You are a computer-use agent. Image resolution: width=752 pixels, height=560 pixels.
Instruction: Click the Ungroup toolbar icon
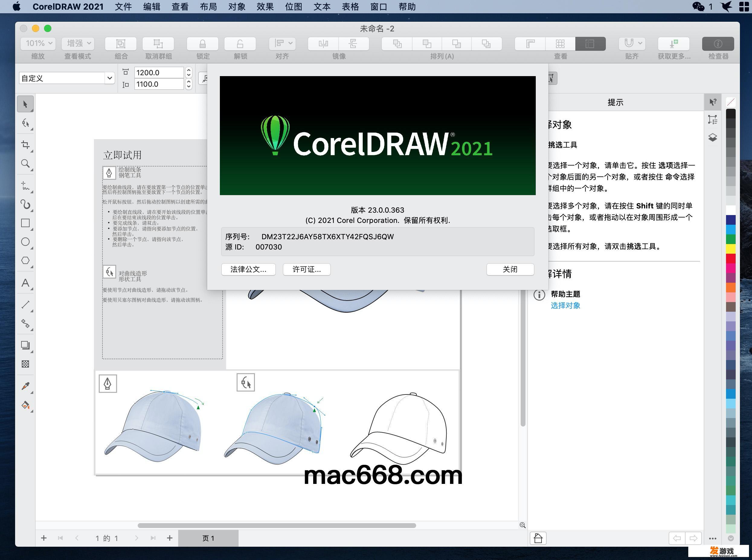pyautogui.click(x=158, y=44)
